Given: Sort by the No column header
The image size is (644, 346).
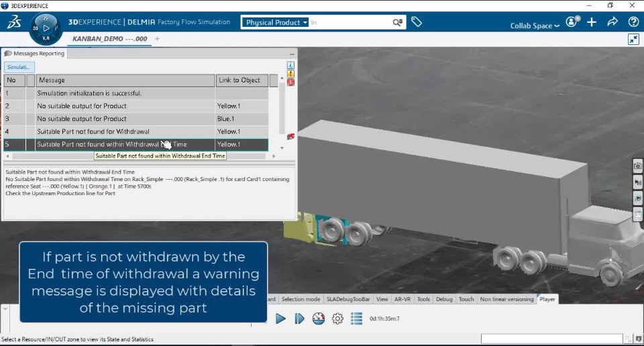Looking at the screenshot, I should pyautogui.click(x=14, y=80).
